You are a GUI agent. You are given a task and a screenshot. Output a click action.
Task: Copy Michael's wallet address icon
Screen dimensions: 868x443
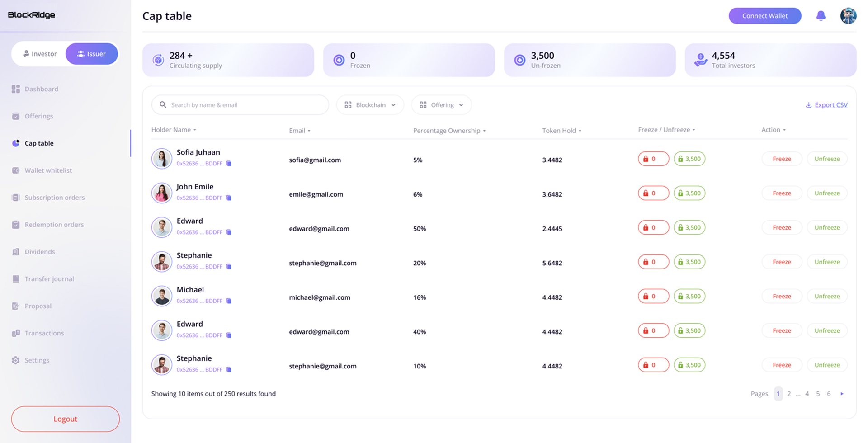click(x=229, y=301)
